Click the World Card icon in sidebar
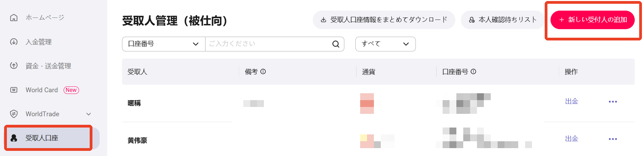Screen dimensions: 644x156 tap(14, 90)
